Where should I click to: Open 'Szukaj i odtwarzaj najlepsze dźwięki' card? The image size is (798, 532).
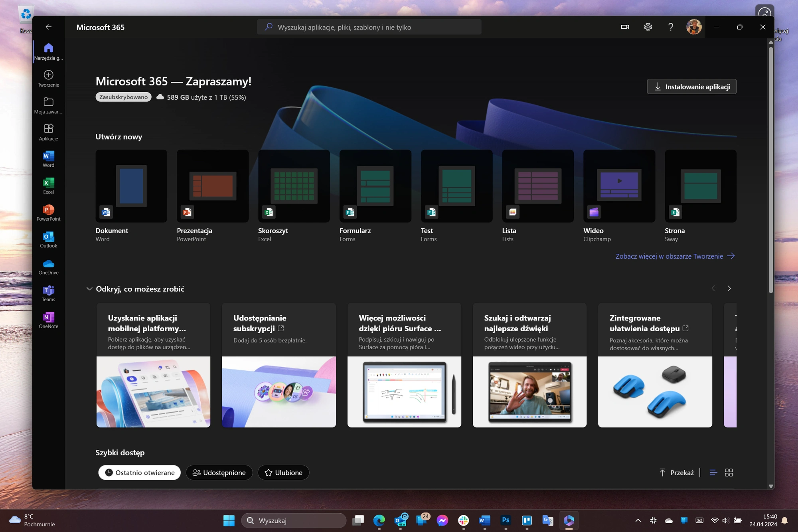point(529,365)
